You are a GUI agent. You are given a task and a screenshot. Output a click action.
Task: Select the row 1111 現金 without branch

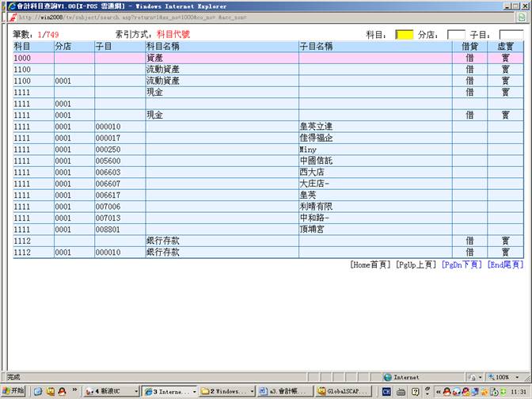(x=237, y=93)
